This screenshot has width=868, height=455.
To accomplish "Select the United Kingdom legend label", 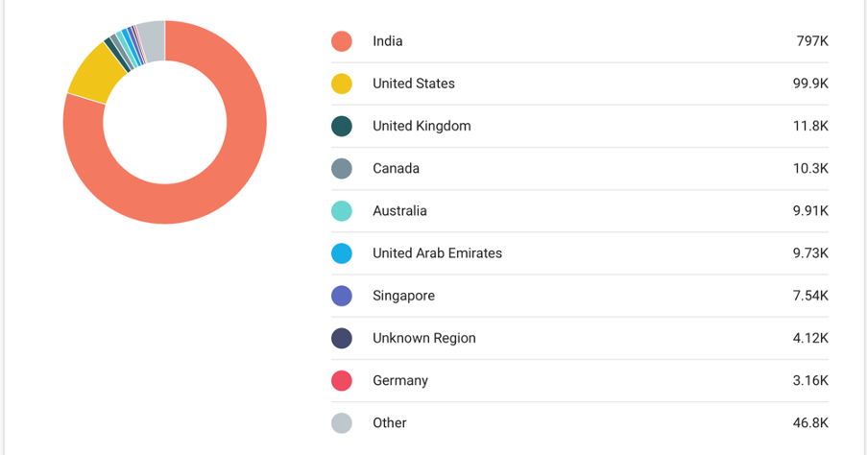I will click(x=422, y=126).
